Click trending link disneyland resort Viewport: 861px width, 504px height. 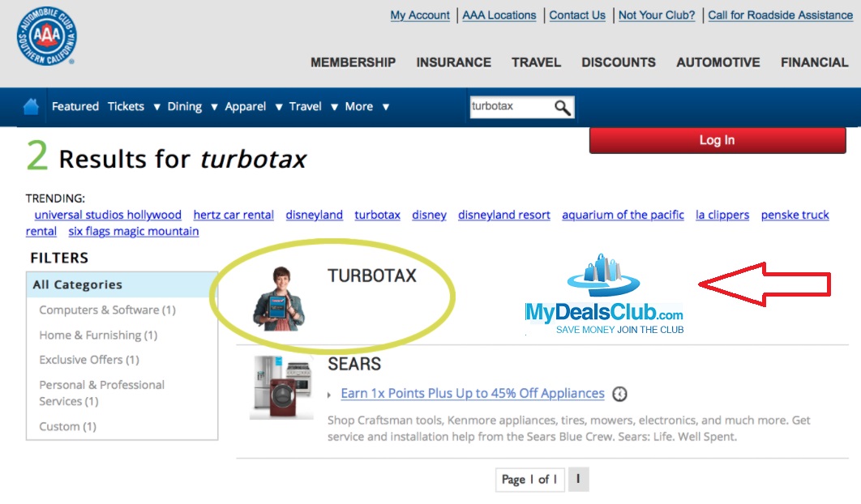[x=504, y=215]
